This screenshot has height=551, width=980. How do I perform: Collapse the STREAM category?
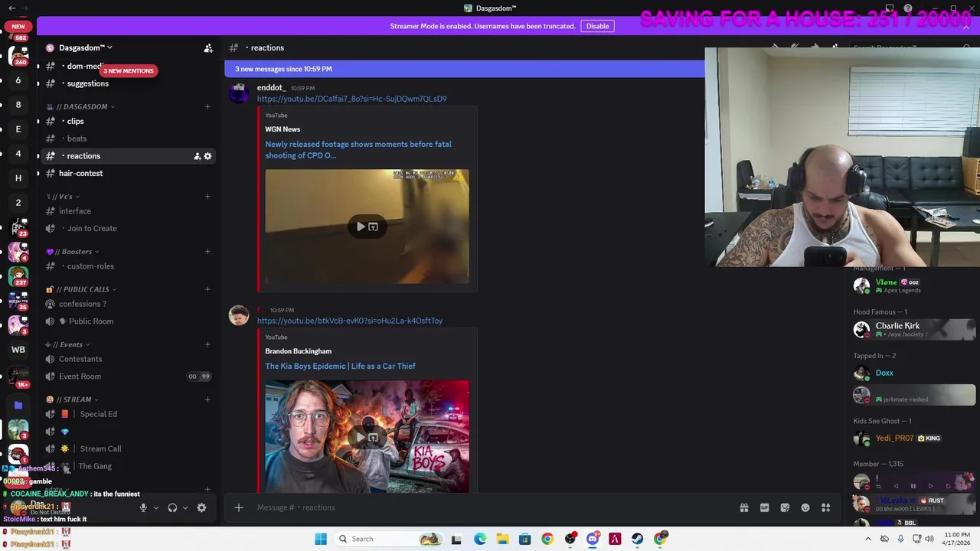(73, 399)
